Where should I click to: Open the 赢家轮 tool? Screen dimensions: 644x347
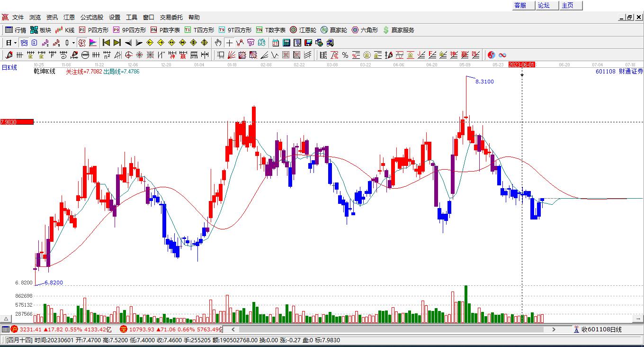tap(334, 30)
